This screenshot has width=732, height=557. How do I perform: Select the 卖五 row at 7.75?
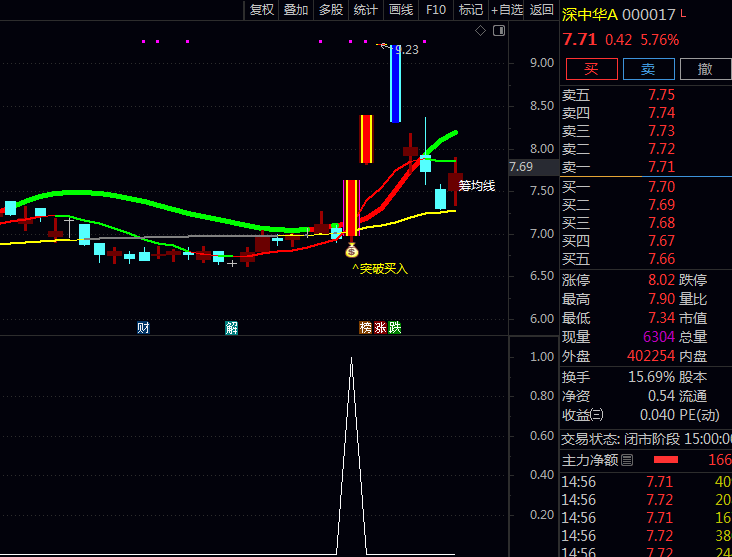(x=646, y=95)
